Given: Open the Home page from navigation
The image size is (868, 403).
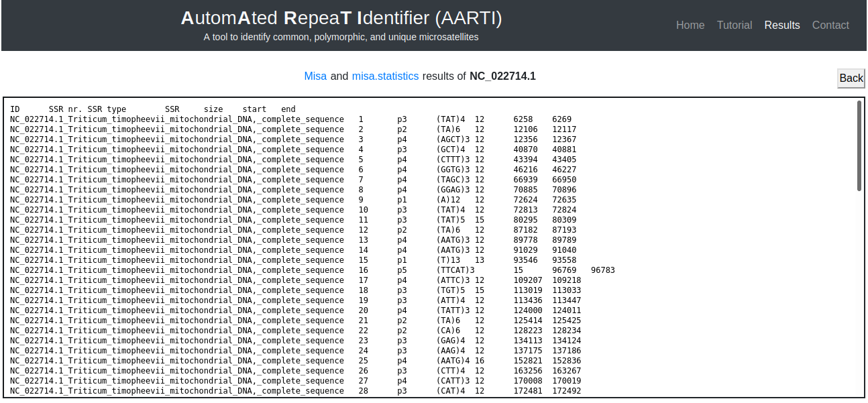Looking at the screenshot, I should pyautogui.click(x=690, y=25).
